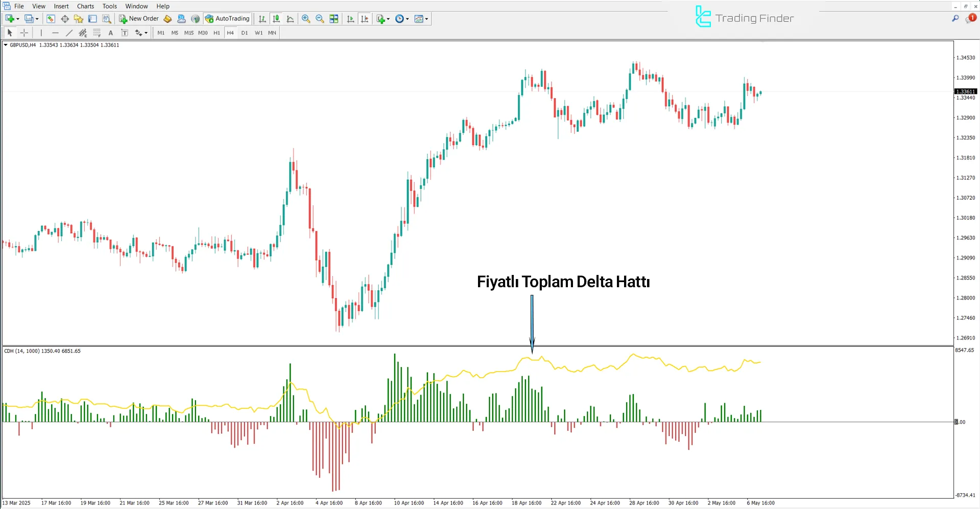
Task: Switch to D1 timeframe
Action: (x=245, y=33)
